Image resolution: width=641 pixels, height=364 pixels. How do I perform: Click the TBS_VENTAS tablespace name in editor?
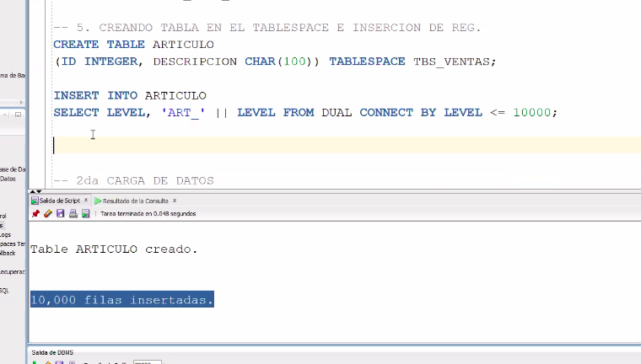pyautogui.click(x=453, y=62)
